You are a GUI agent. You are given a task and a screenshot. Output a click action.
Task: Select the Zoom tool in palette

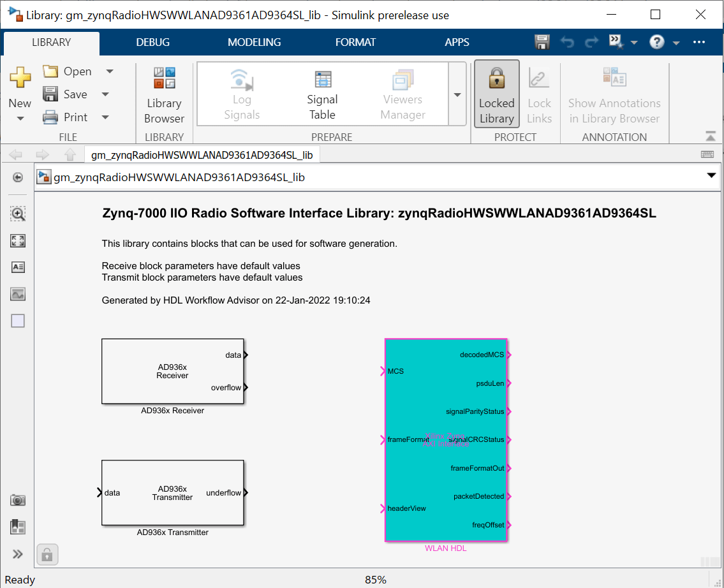coord(18,214)
